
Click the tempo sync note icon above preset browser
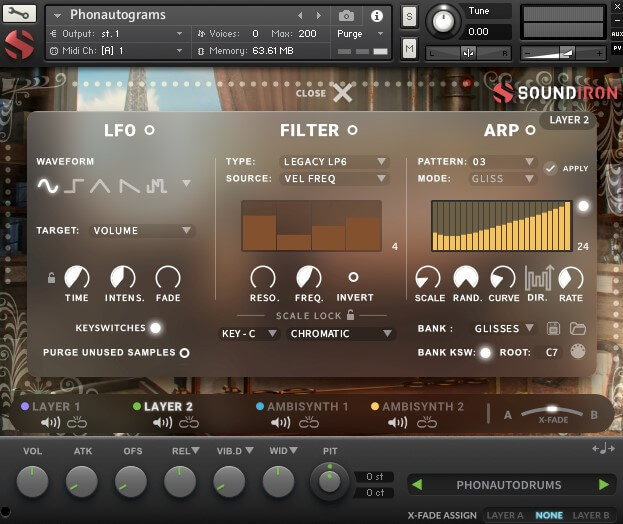(x=603, y=449)
